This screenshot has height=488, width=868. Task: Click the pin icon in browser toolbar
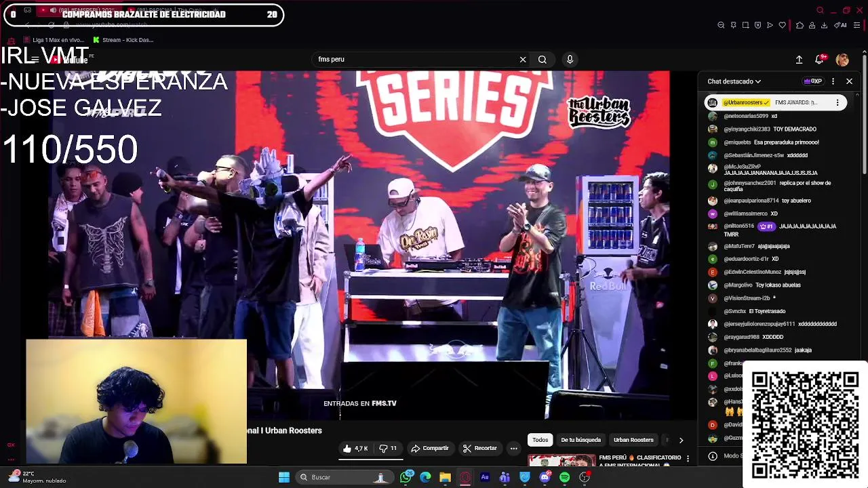click(733, 25)
